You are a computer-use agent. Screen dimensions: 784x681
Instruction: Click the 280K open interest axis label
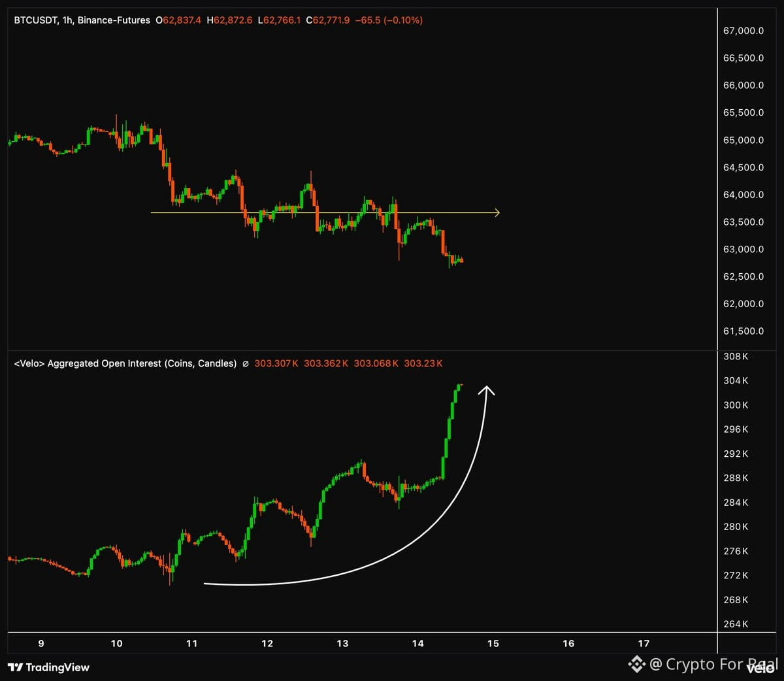[736, 527]
